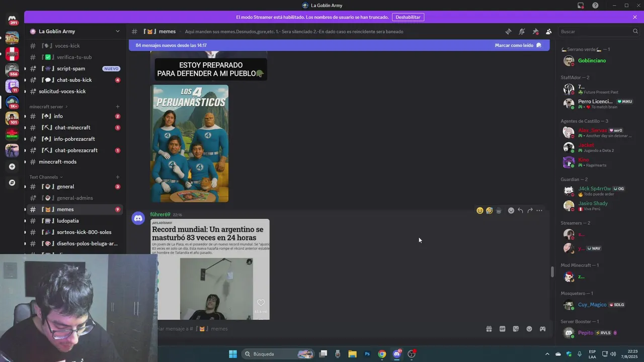Open the gift icon in message bar

[489, 329]
